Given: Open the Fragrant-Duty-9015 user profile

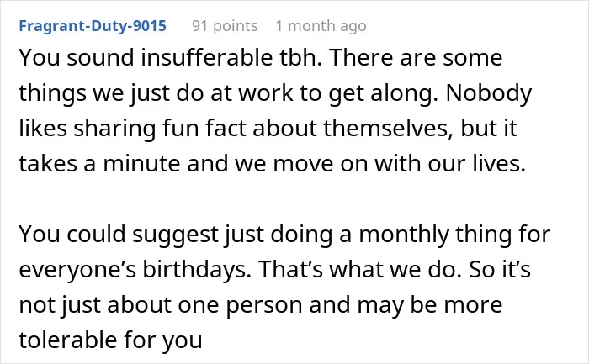Looking at the screenshot, I should [93, 26].
